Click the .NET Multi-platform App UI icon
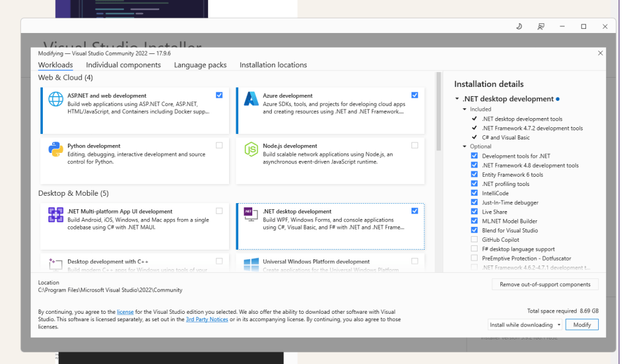The height and width of the screenshot is (364, 627). [x=56, y=215]
